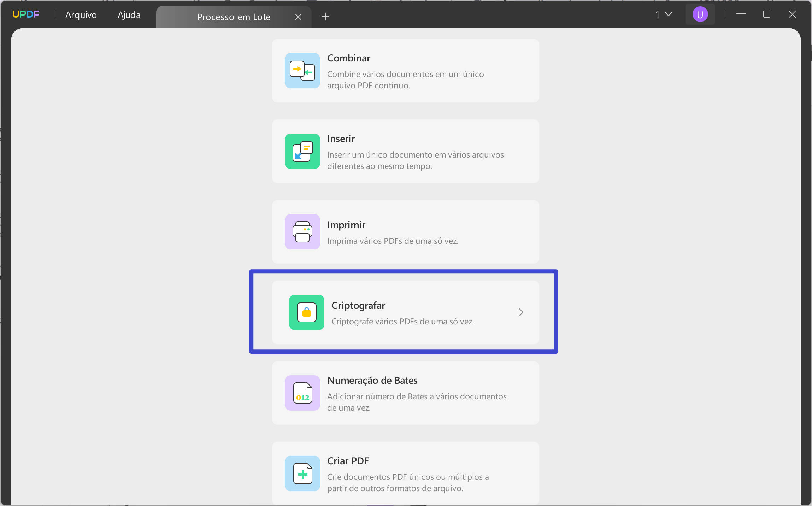The height and width of the screenshot is (506, 812).
Task: Open the Ajuda menu
Action: click(129, 15)
